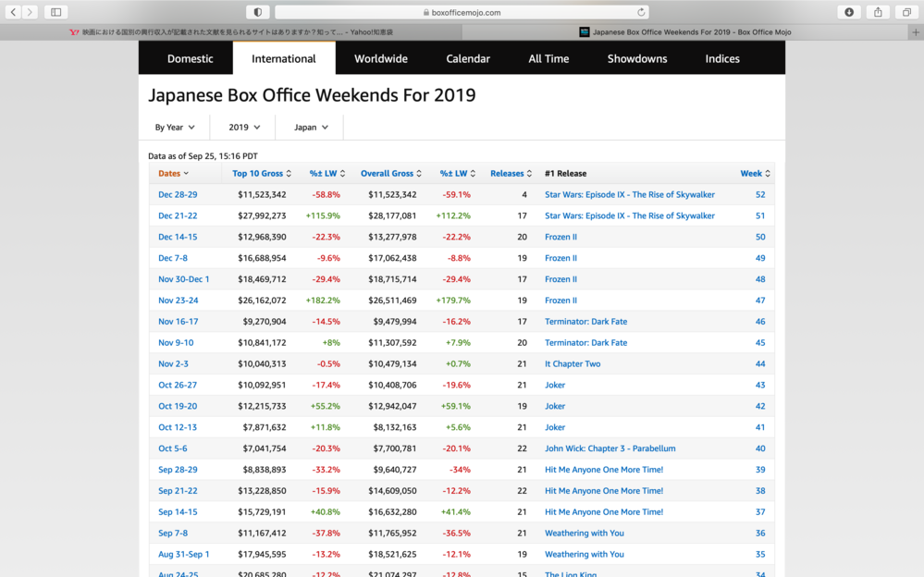Open the Nov 23-24 weekend

coord(178,301)
